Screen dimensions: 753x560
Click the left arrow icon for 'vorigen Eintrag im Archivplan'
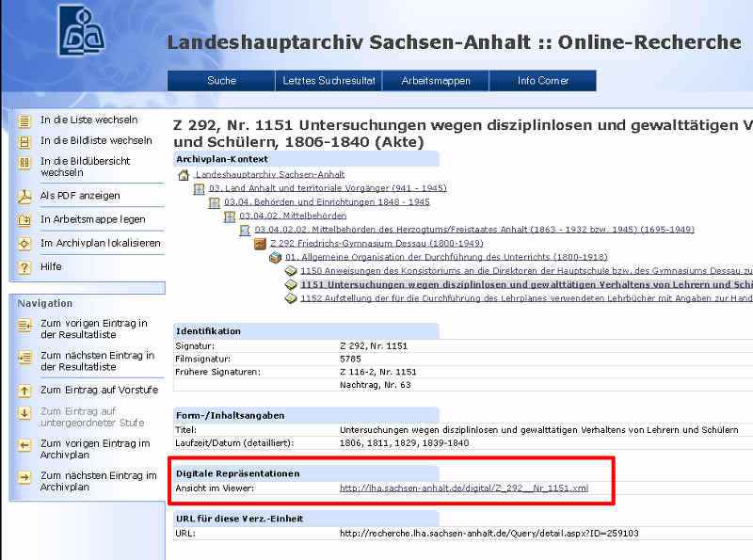(x=24, y=445)
